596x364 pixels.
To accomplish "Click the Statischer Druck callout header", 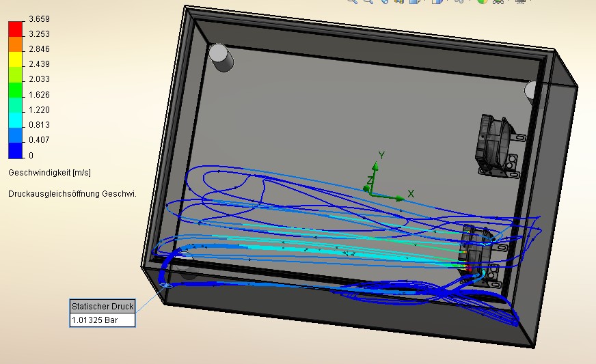I will (103, 306).
